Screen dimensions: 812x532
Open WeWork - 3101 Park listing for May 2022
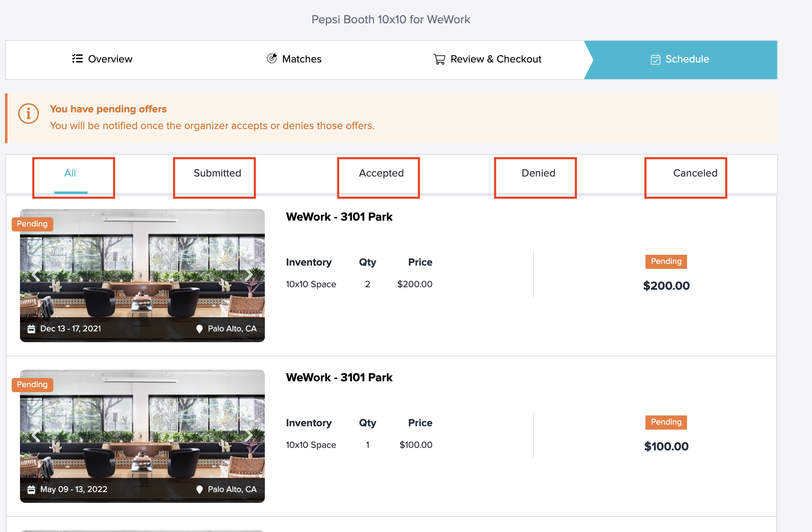click(x=339, y=378)
